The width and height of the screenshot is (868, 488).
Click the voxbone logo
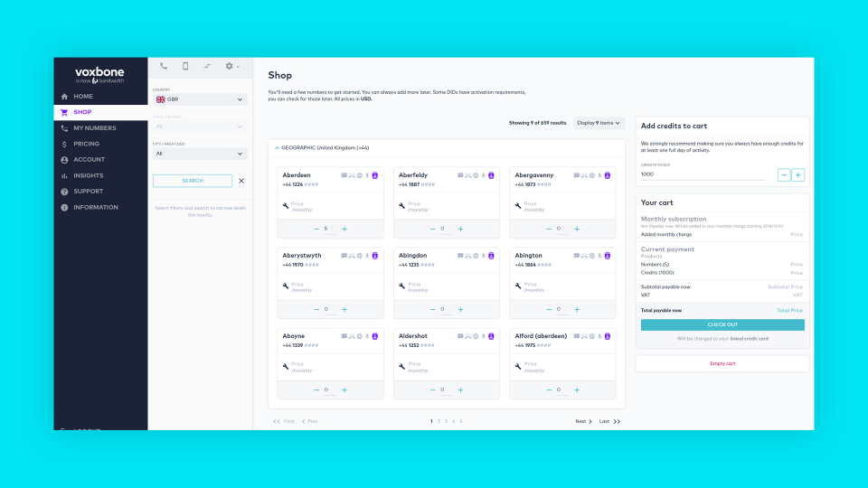[x=99, y=75]
